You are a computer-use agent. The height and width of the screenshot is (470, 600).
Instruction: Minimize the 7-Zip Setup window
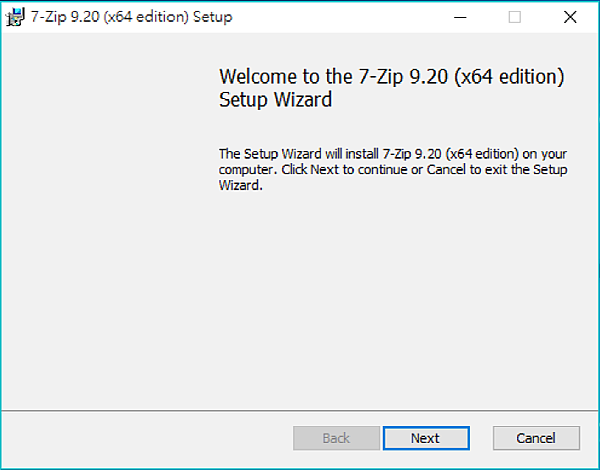[460, 17]
